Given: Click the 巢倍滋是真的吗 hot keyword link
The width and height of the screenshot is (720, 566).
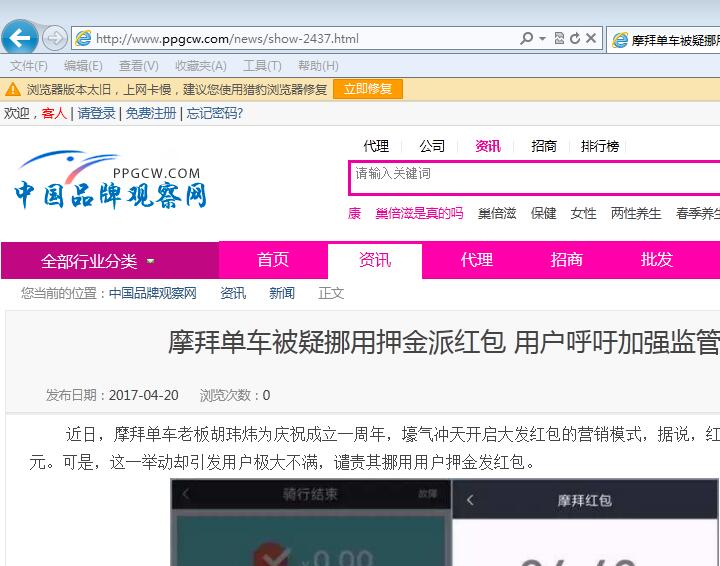Looking at the screenshot, I should [419, 213].
